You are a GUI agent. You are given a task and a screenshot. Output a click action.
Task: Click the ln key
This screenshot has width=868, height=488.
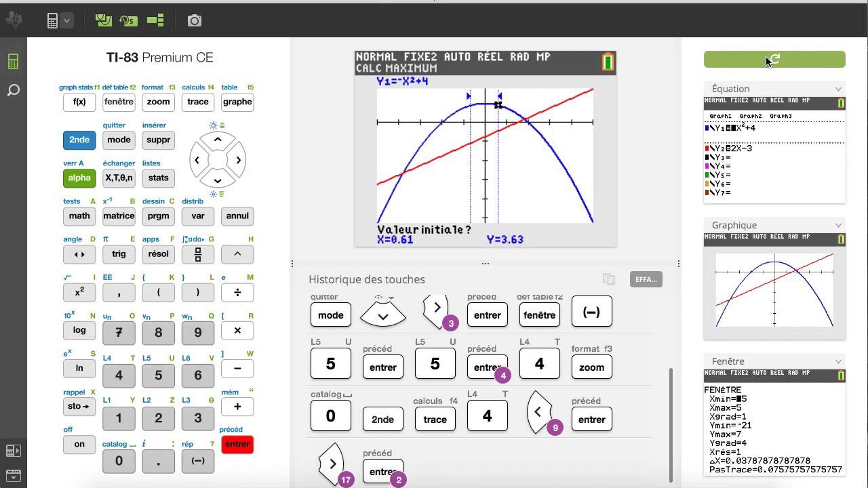click(79, 368)
